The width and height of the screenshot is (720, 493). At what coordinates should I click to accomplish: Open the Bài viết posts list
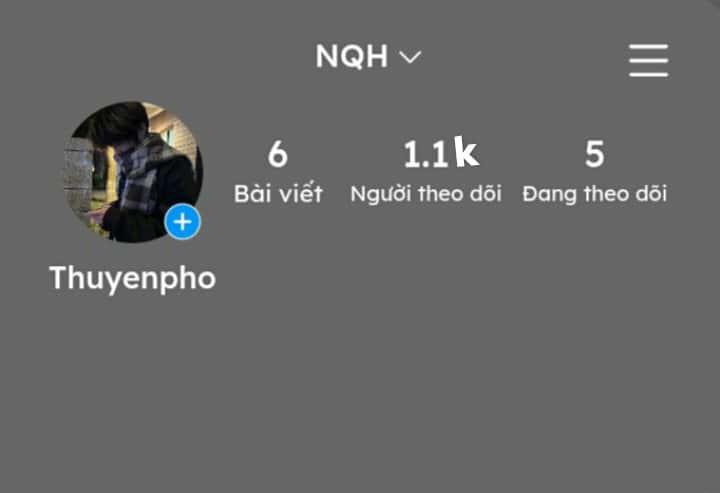tap(278, 172)
